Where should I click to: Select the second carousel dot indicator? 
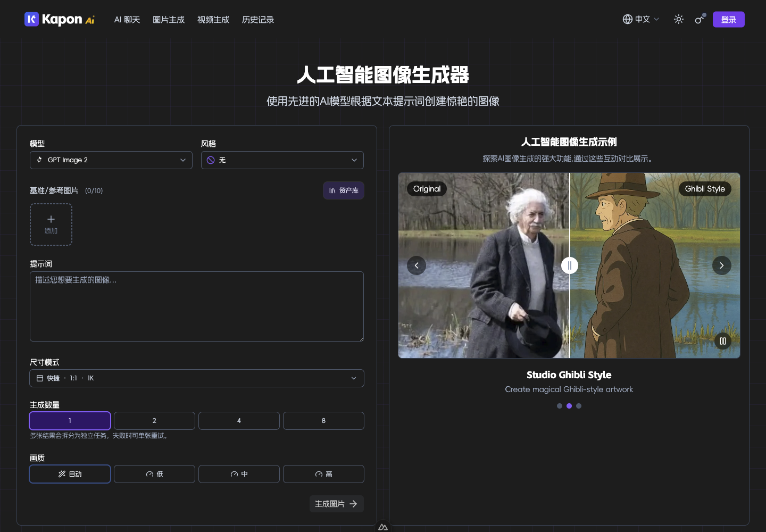(569, 406)
